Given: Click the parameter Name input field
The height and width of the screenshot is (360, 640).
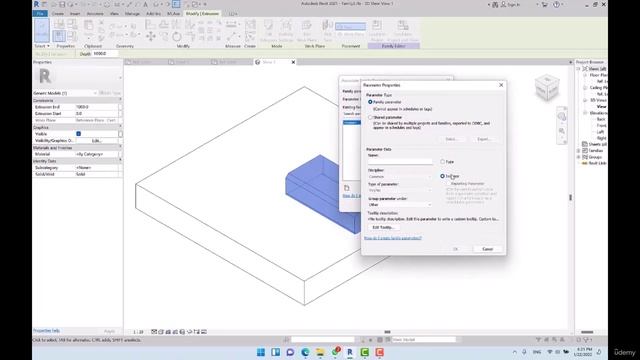Looking at the screenshot, I should [400, 162].
